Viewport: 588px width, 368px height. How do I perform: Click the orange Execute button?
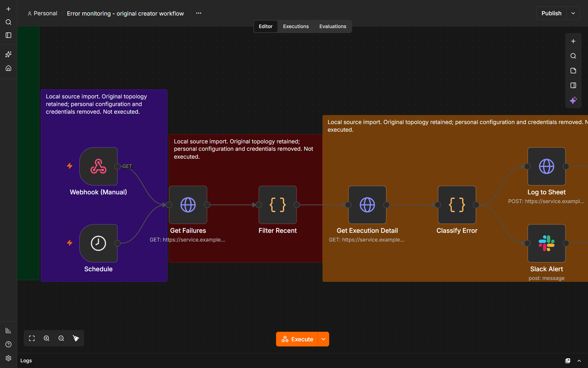click(297, 339)
